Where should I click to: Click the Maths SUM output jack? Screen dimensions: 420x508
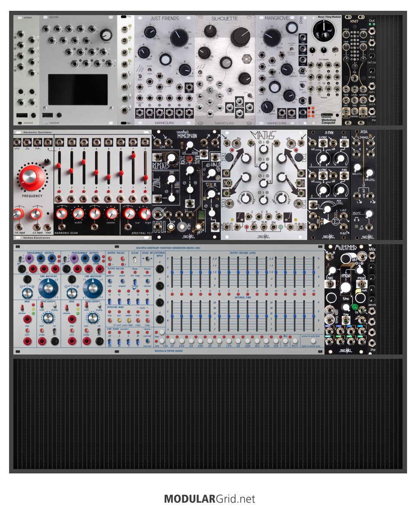(x=264, y=227)
